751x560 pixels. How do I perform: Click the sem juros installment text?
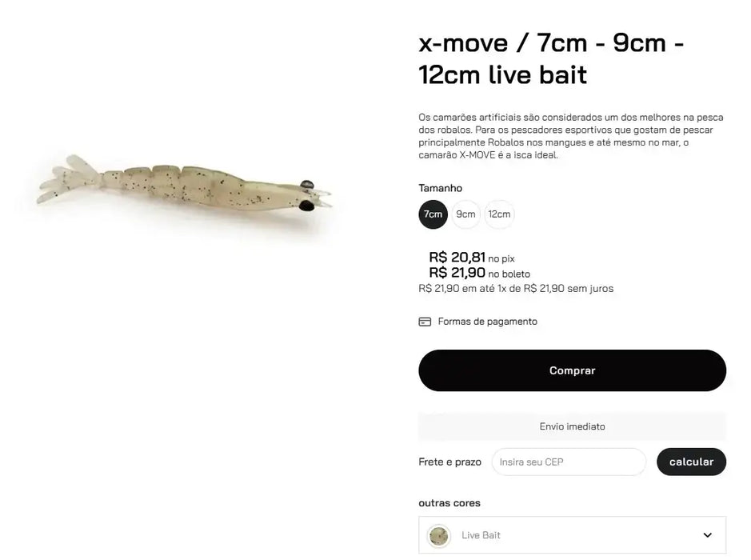click(516, 289)
